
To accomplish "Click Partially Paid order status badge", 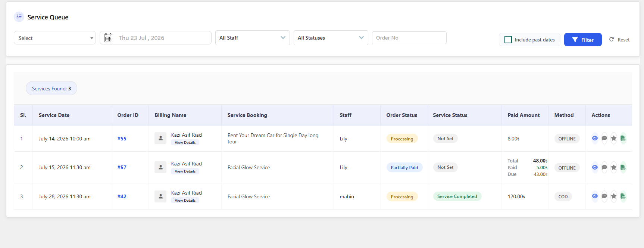I will (404, 168).
